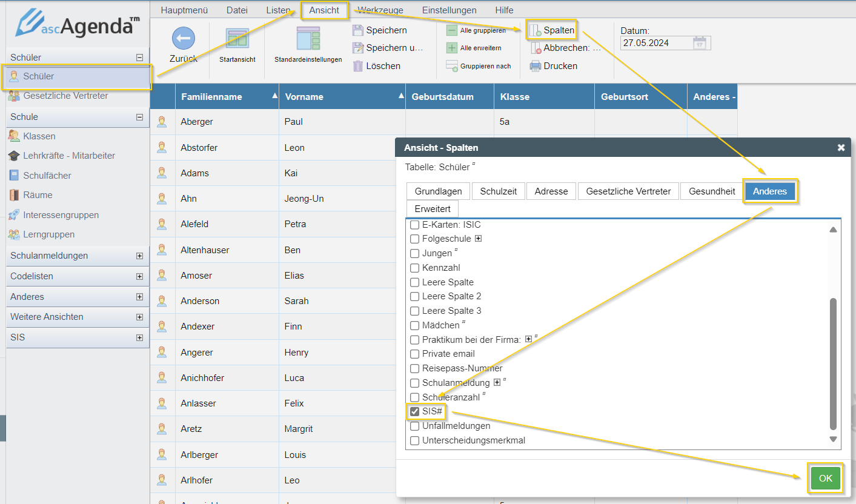Click Alle erweitern plus icon
Screen dimensions: 856x504
coord(452,48)
